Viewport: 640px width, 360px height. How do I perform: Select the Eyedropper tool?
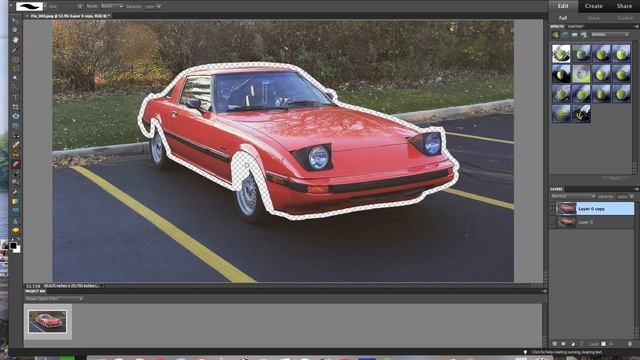(x=15, y=49)
